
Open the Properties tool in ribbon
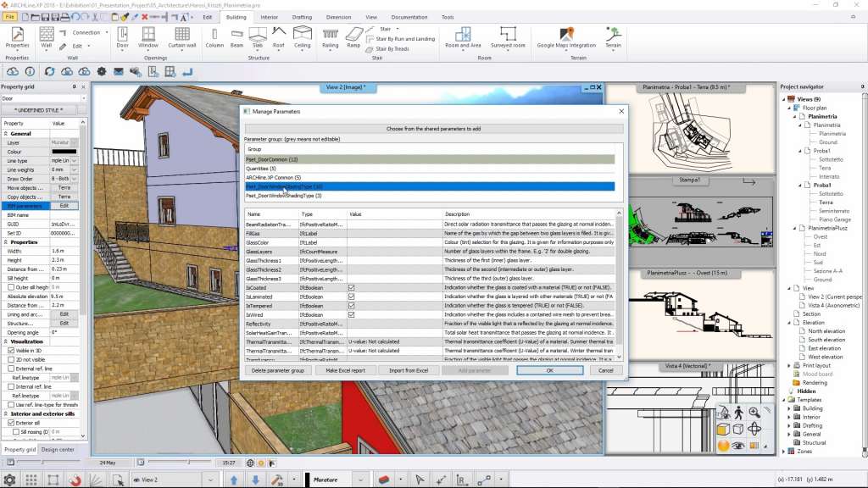(17, 37)
